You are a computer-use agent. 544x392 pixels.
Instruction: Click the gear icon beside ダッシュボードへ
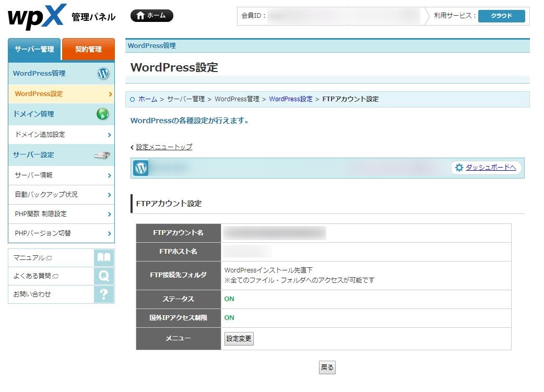(x=459, y=168)
